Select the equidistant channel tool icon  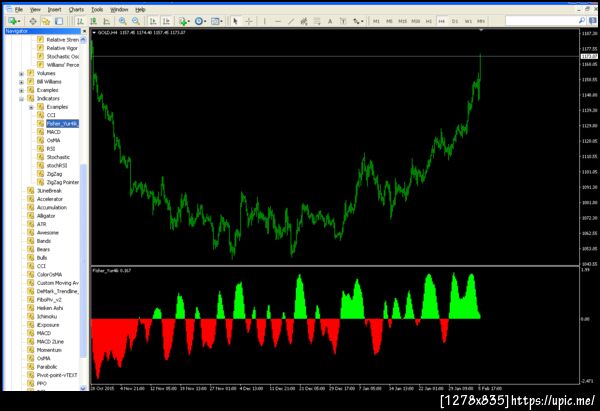304,21
